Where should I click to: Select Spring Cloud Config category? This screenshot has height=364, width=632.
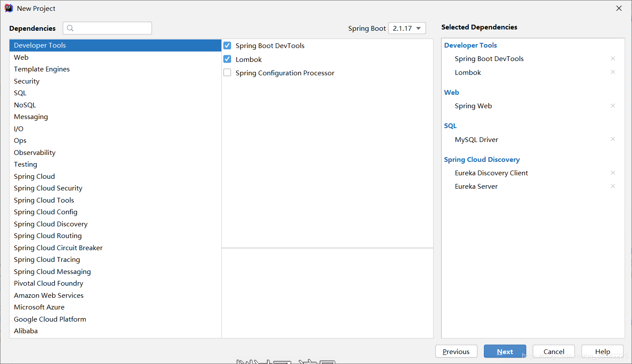[x=115, y=212]
